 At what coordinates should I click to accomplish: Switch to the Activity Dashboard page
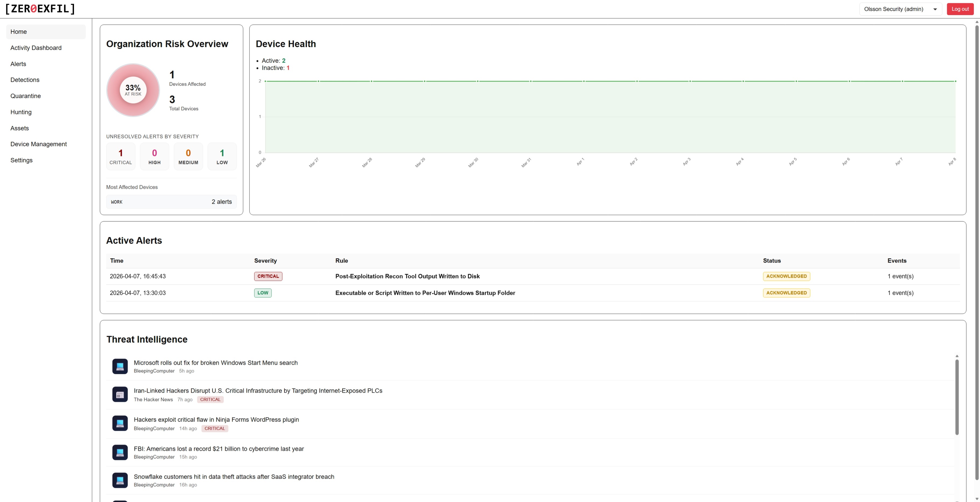pos(36,48)
